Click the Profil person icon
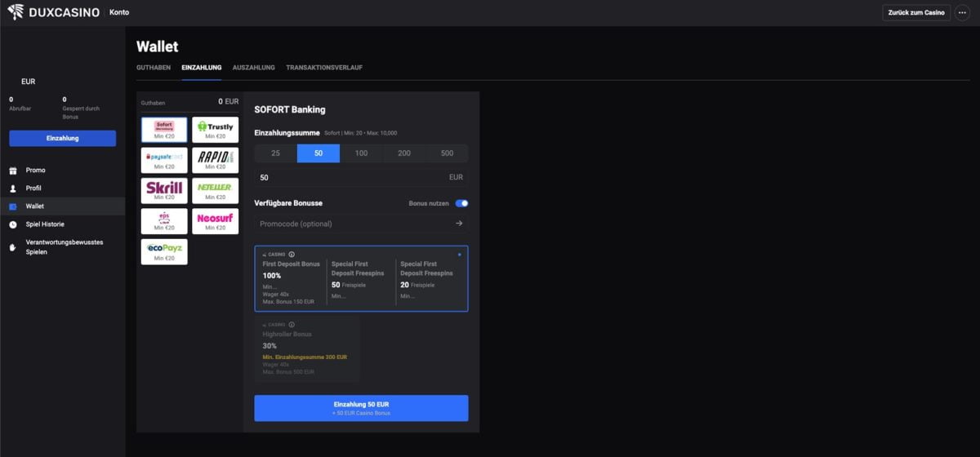The image size is (980, 457). pyautogui.click(x=13, y=189)
